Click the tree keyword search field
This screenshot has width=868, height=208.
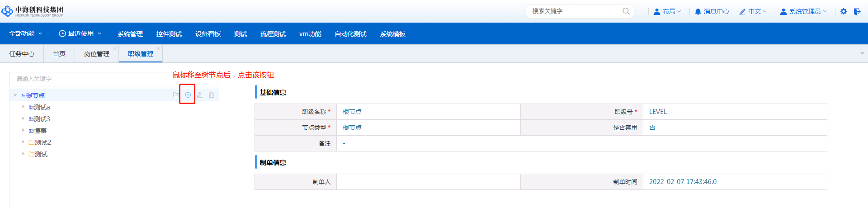pyautogui.click(x=90, y=79)
